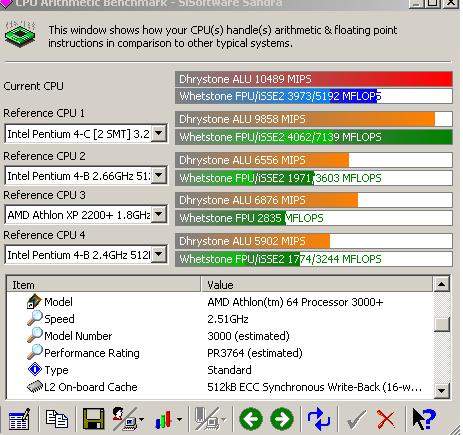Select the L2 On-board Cache row label

click(91, 387)
